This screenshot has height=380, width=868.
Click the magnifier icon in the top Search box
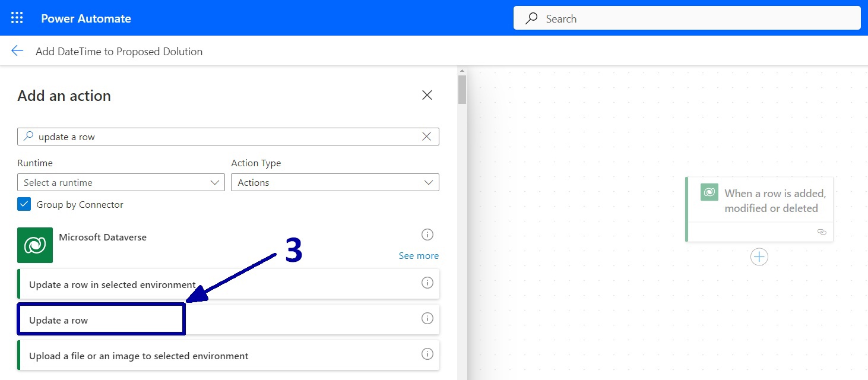(x=532, y=18)
